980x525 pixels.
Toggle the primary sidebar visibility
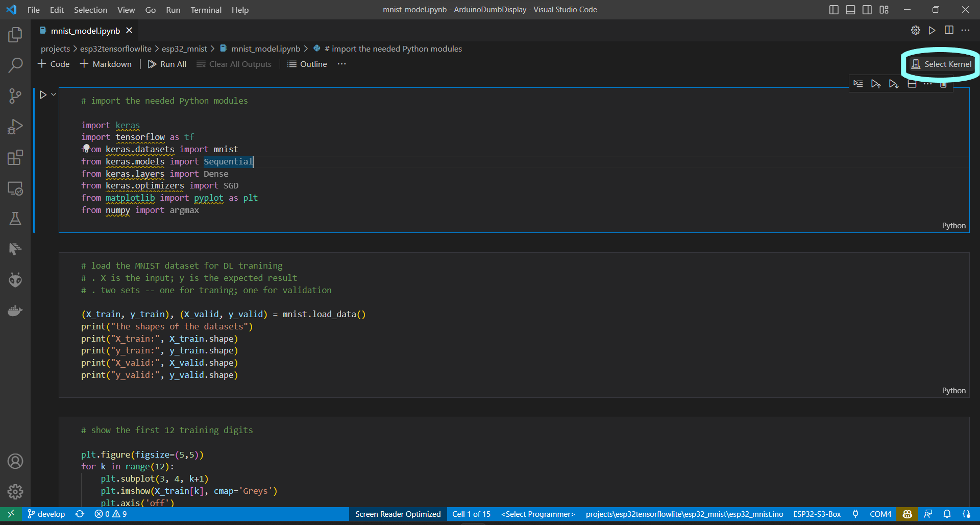[x=834, y=9]
